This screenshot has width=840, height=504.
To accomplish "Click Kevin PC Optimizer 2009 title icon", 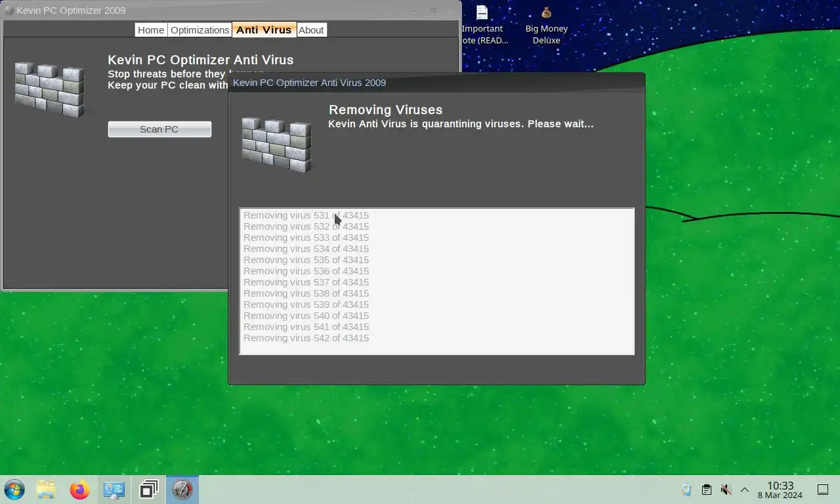I will 9,10.
